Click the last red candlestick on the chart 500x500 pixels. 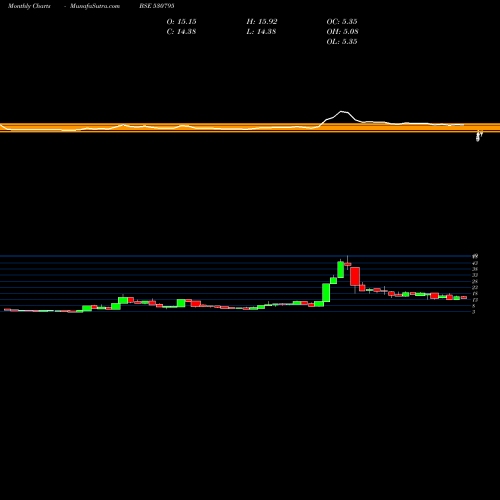(464, 297)
